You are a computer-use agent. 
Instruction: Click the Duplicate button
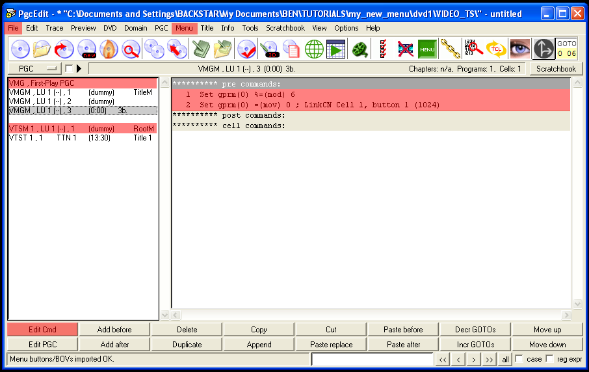click(187, 344)
